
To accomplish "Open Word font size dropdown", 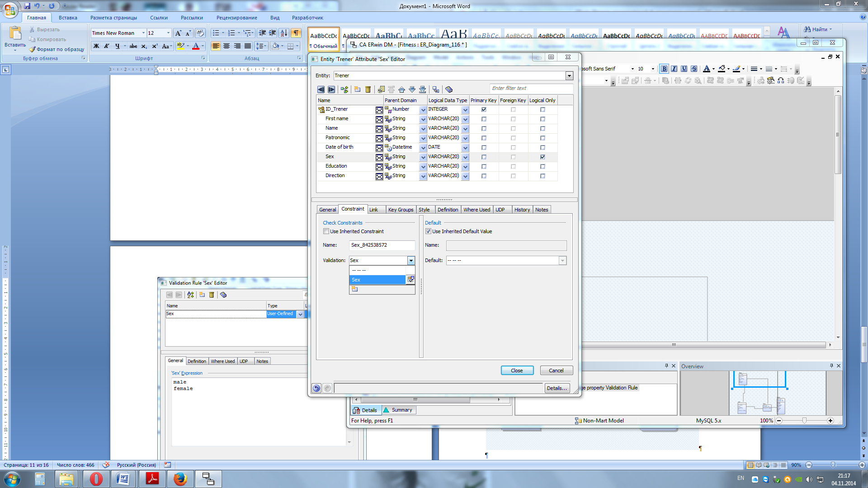I will point(168,33).
